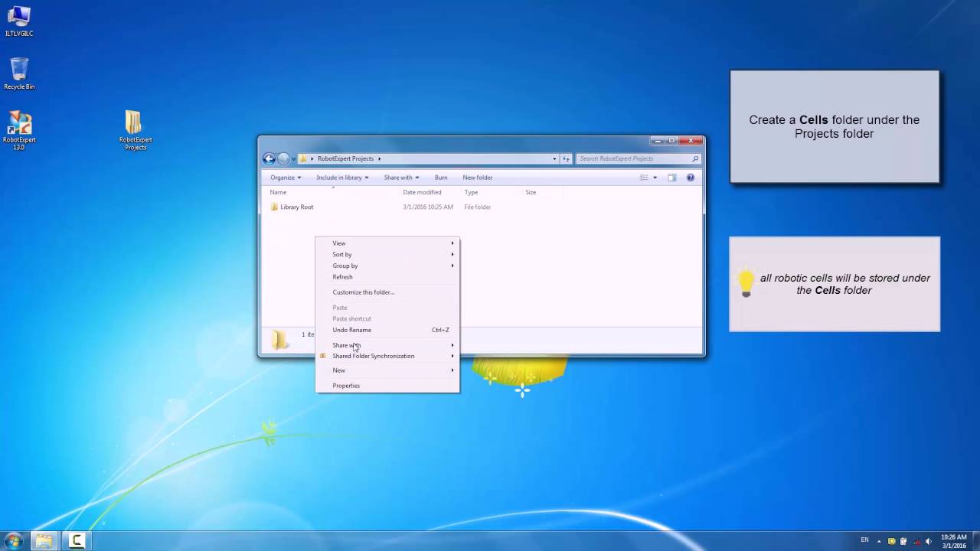Sort by the Name column header
Viewport: 980px width, 551px height.
332,192
